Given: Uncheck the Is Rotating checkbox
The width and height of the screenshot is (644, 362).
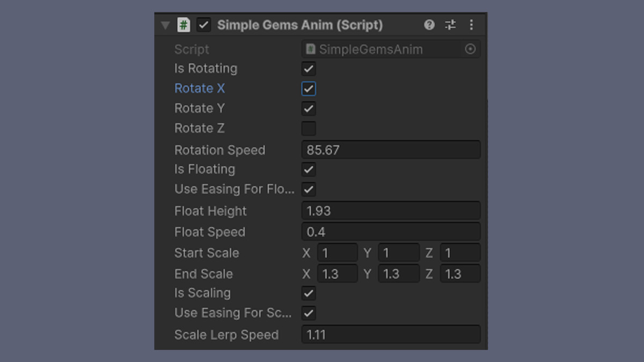Looking at the screenshot, I should [x=309, y=69].
